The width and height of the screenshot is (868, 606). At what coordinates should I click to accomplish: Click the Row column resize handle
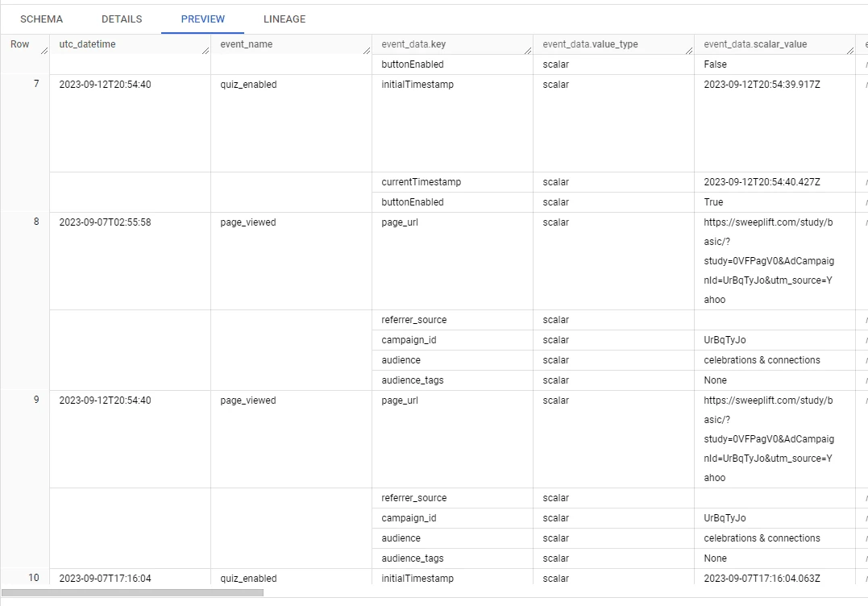[44, 51]
